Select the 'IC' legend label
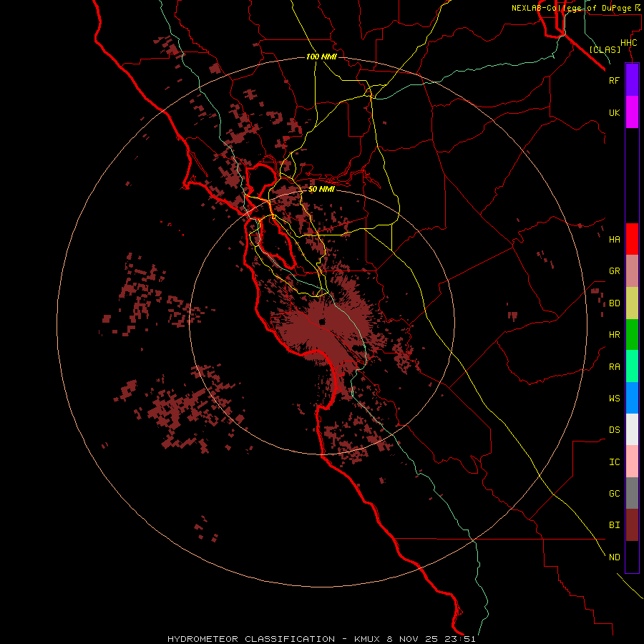 point(614,462)
